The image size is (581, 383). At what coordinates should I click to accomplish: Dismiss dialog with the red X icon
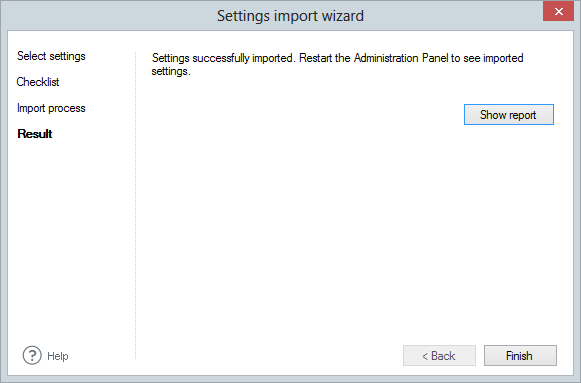coord(558,11)
